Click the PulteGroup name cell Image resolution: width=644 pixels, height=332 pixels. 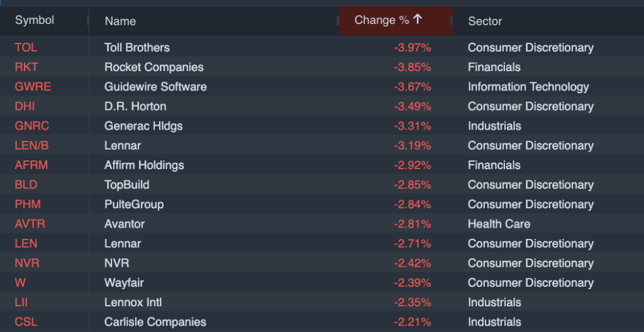[x=134, y=204]
